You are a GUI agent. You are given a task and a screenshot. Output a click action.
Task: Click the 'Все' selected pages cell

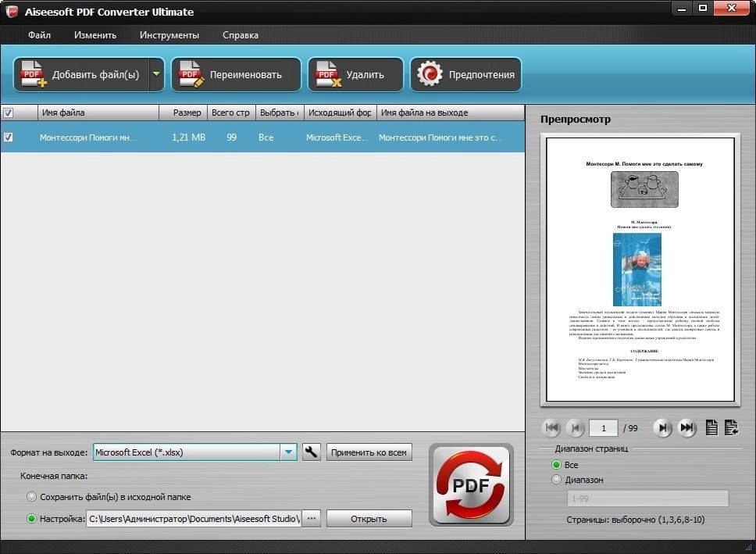[x=266, y=138]
